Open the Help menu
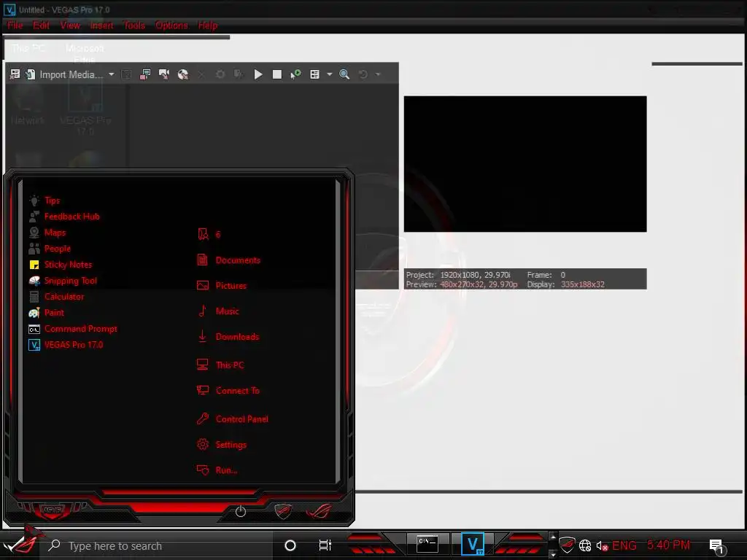Image resolution: width=747 pixels, height=560 pixels. tap(208, 26)
